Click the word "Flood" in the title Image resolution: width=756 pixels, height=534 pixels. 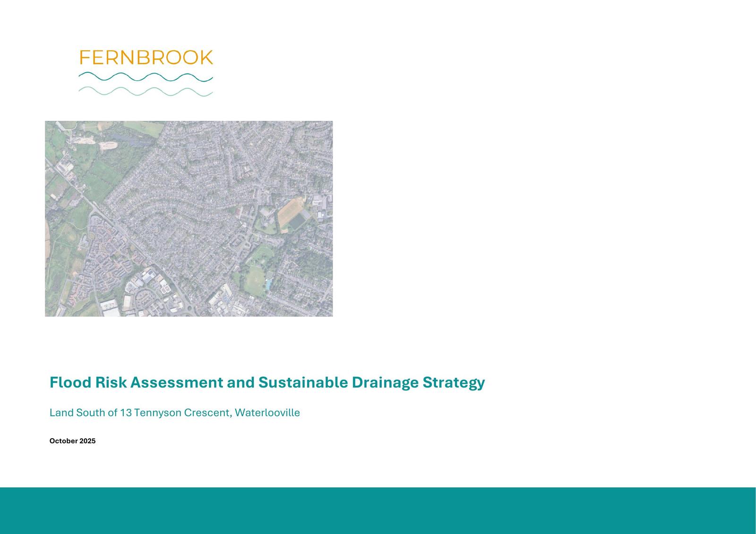(70, 382)
